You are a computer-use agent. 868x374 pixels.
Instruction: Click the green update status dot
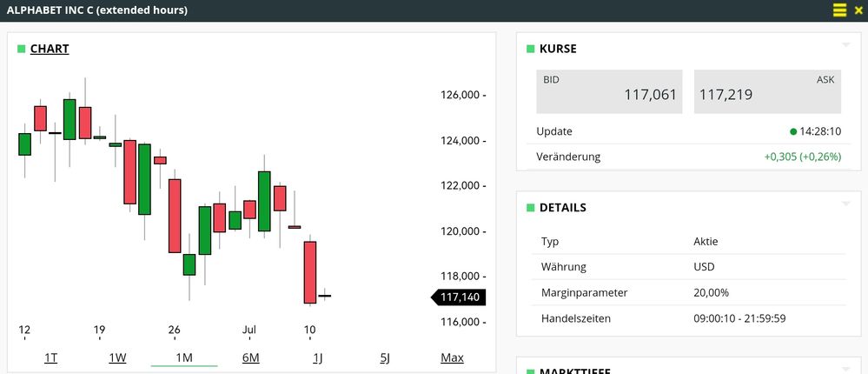pyautogui.click(x=793, y=132)
